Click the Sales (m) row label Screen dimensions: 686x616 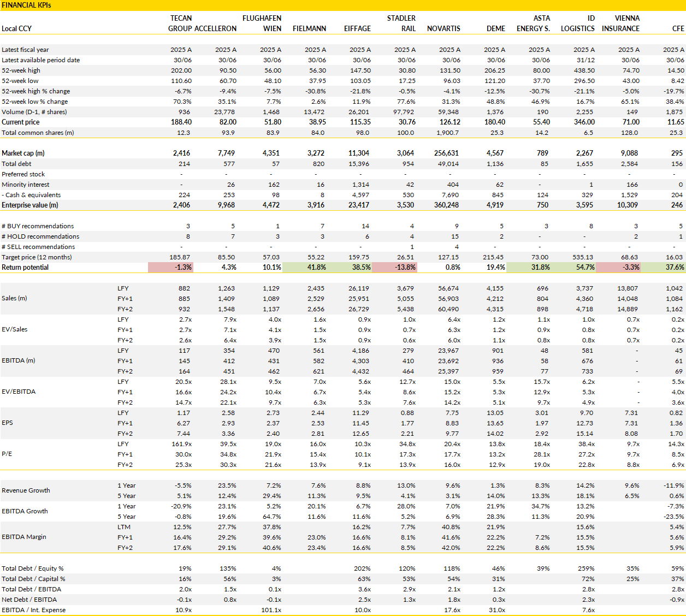point(14,298)
